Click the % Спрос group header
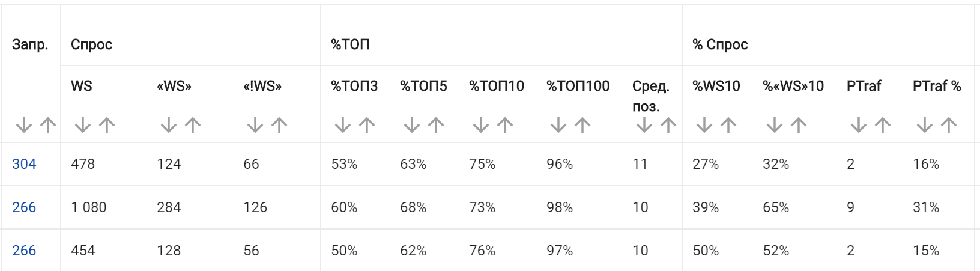The width and height of the screenshot is (980, 271). tap(720, 44)
